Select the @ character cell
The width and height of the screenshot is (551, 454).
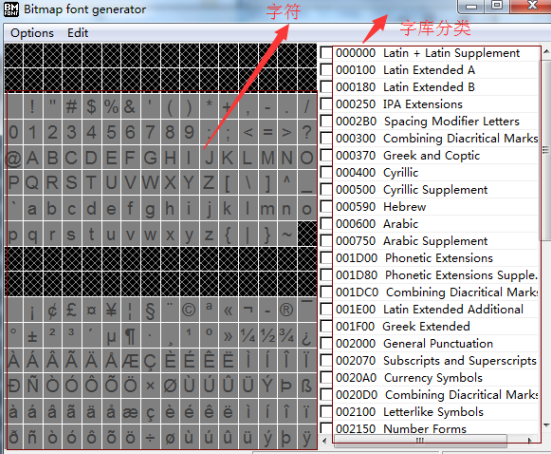tap(13, 158)
